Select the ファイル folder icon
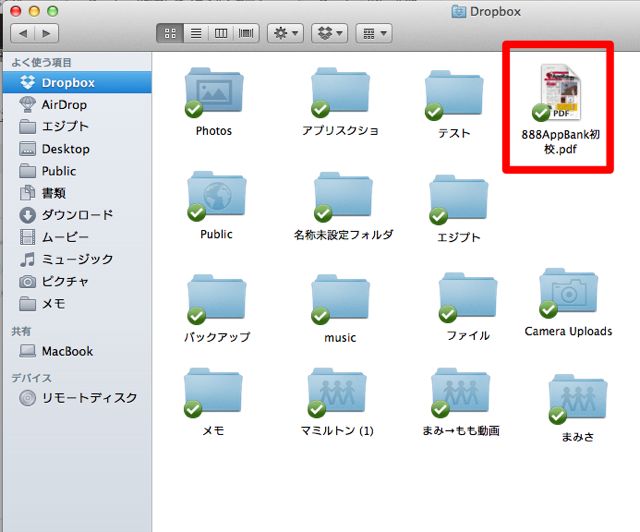The height and width of the screenshot is (532, 640). pyautogui.click(x=468, y=296)
